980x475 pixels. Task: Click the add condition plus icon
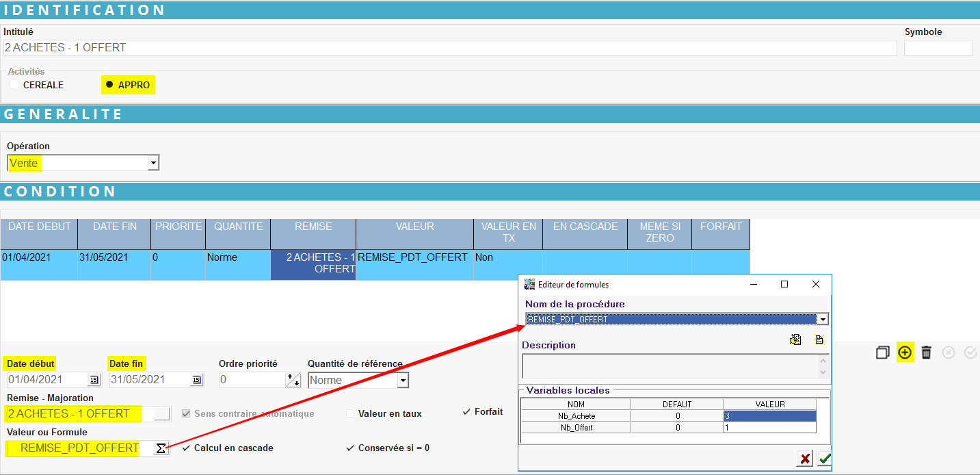click(x=905, y=352)
